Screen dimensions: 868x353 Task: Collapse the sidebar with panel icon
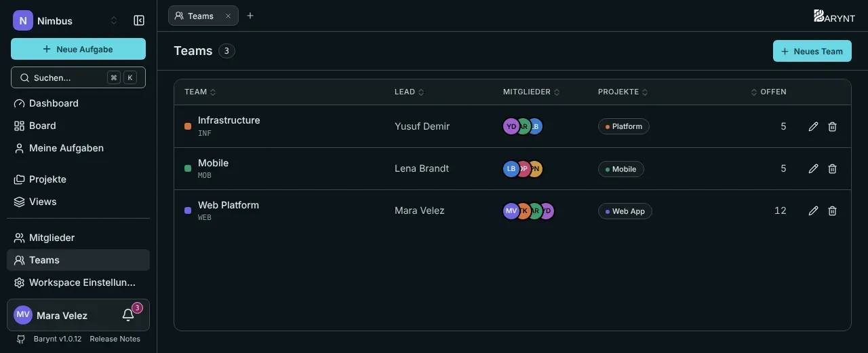[139, 20]
